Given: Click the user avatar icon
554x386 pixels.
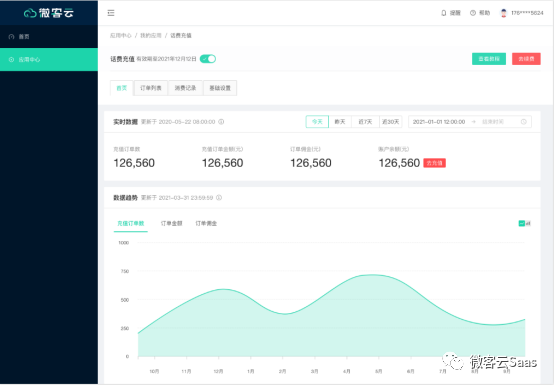Looking at the screenshot, I should tap(503, 13).
